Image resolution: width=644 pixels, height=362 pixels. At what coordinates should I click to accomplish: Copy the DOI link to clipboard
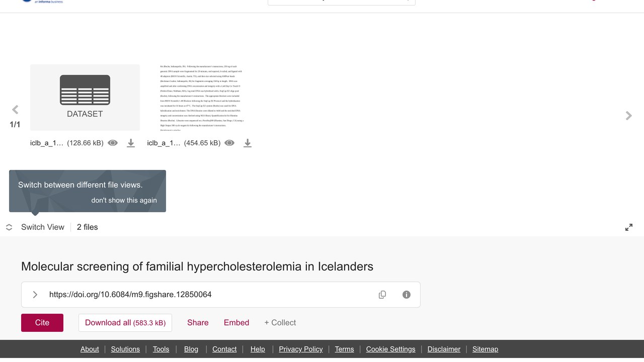(382, 295)
